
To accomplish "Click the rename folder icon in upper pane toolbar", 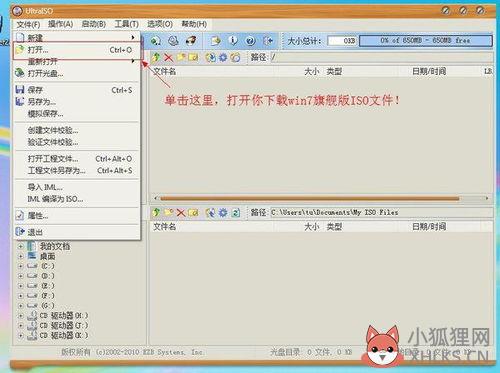I will tap(193, 58).
